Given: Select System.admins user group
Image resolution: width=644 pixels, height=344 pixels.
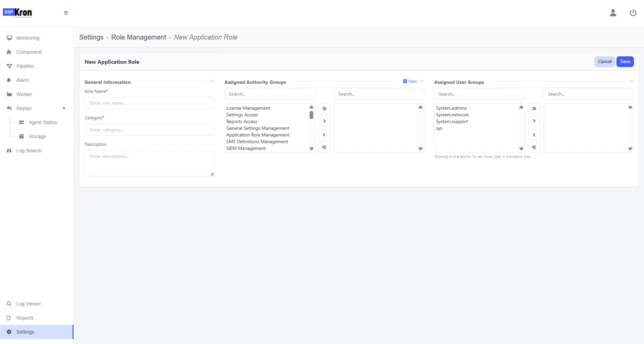Looking at the screenshot, I should click(x=451, y=108).
